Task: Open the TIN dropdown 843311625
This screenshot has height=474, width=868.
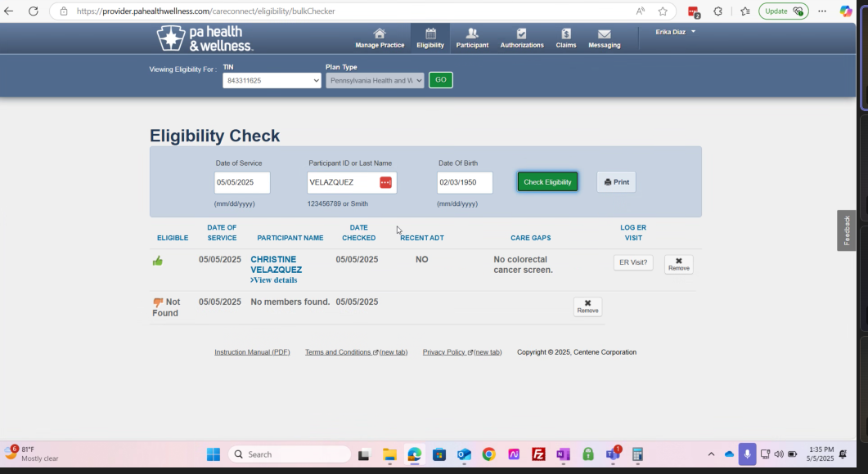Action: 272,80
